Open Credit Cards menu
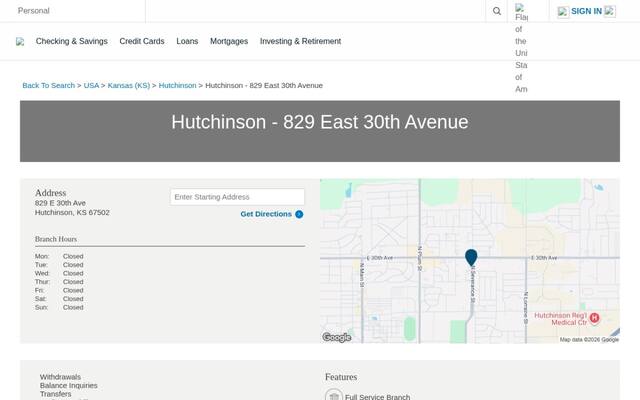 142,41
